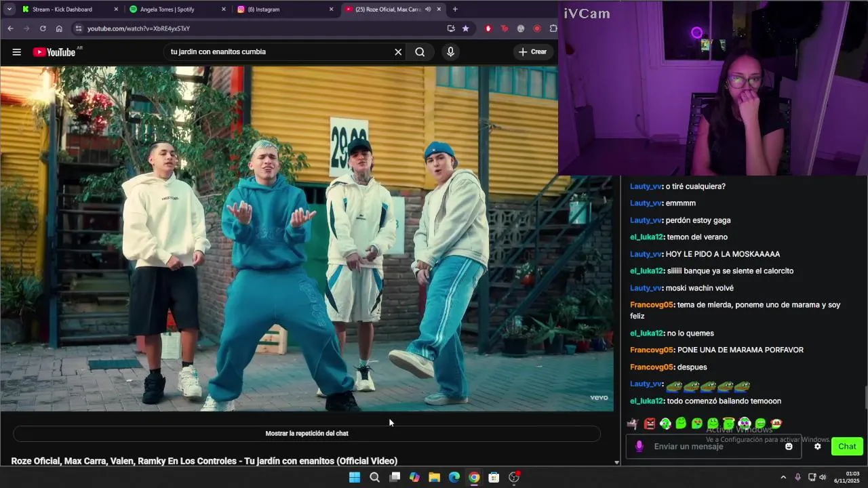
Task: Reload the current page
Action: pos(43,28)
